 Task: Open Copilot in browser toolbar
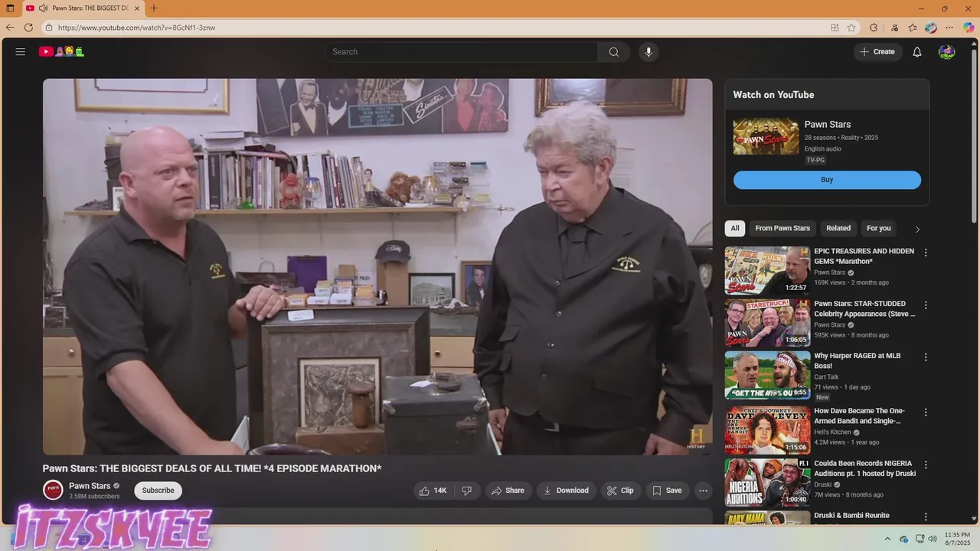point(969,28)
